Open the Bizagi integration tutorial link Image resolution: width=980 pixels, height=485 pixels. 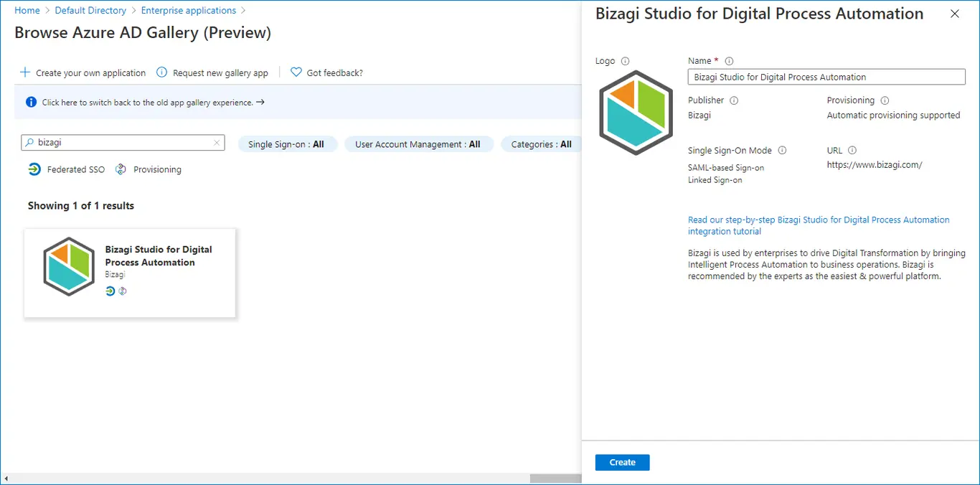[x=819, y=225]
